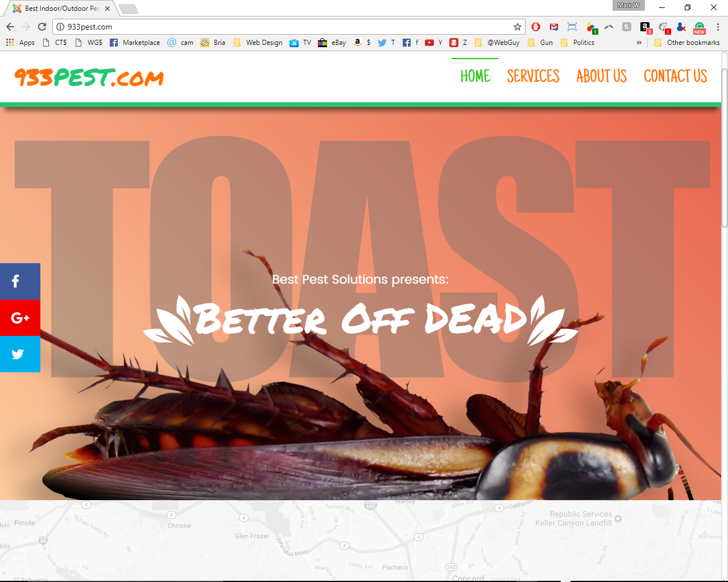This screenshot has width=728, height=582.
Task: Share page via Facebook sidebar button
Action: [20, 281]
